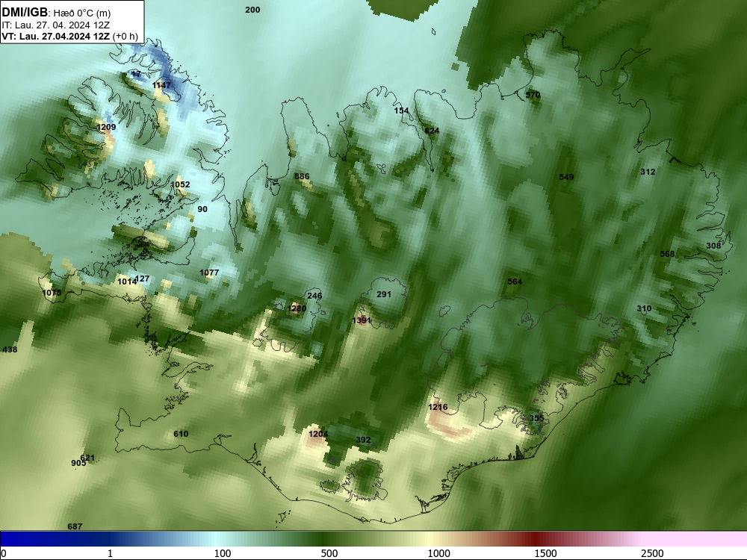Viewport: 747px width, 560px height.
Task: Click the color scale bar gradient
Action: [373, 539]
